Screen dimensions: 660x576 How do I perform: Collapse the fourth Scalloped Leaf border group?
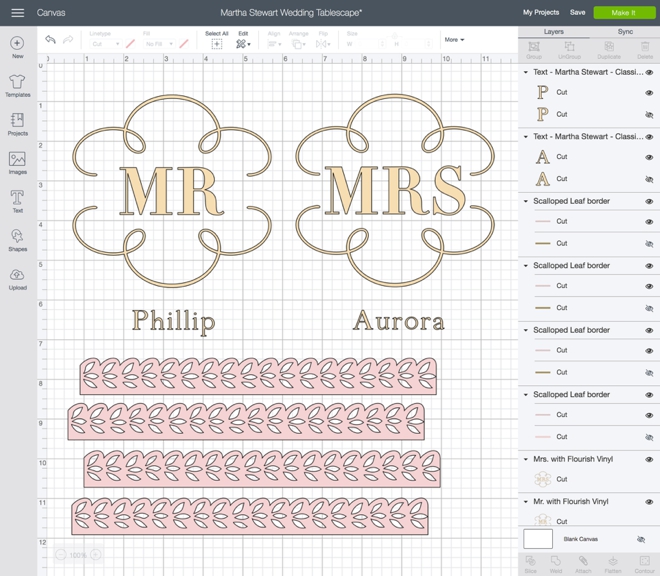click(525, 395)
